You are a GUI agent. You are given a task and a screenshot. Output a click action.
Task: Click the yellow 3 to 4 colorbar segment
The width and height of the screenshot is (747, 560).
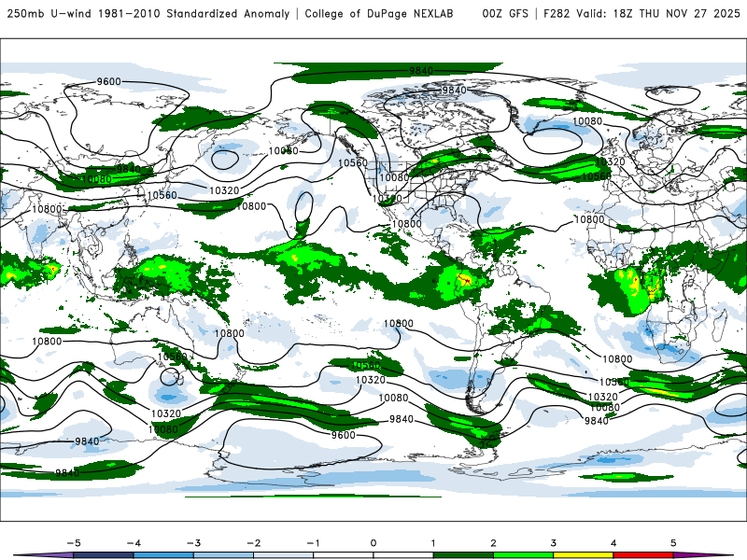584,555
